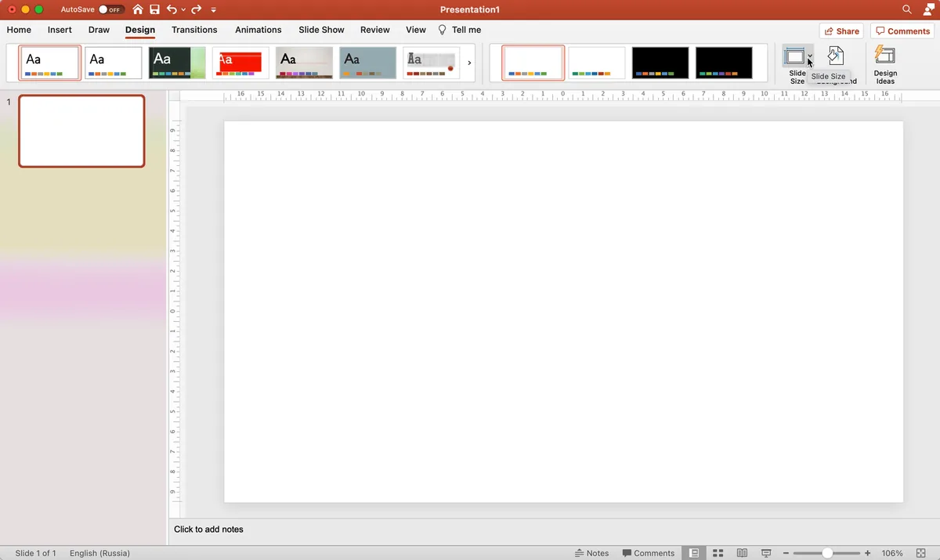The image size is (940, 560).
Task: Save the presentation with floppy disk icon
Action: pos(154,9)
